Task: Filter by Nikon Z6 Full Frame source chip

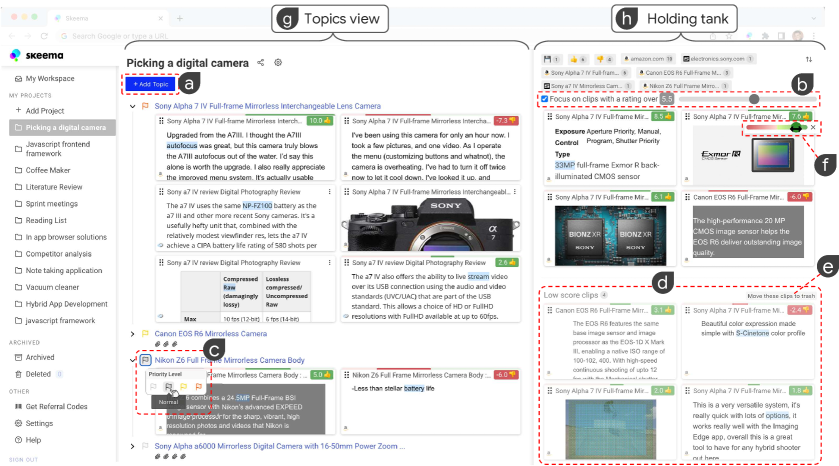Action: tap(687, 86)
